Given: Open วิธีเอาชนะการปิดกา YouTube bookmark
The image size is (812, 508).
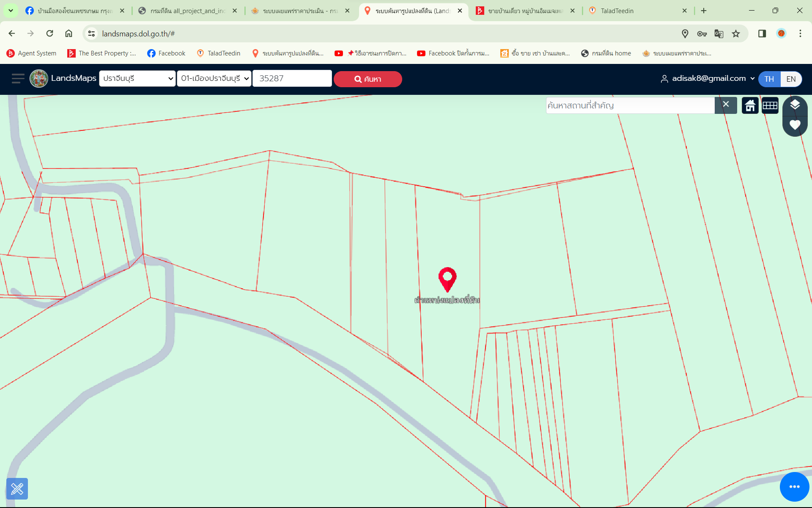Looking at the screenshot, I should (370, 53).
